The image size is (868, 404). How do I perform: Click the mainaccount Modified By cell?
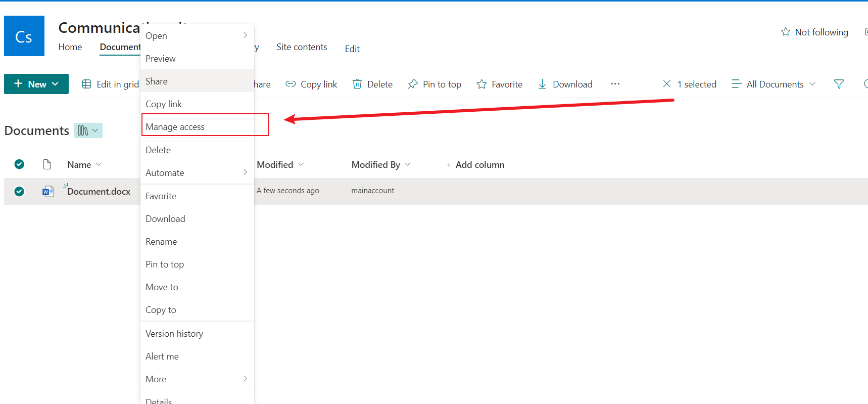coord(373,191)
